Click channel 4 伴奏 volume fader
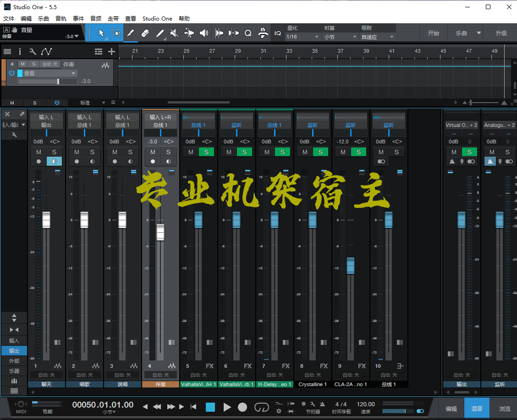The image size is (517, 420). pos(160,232)
